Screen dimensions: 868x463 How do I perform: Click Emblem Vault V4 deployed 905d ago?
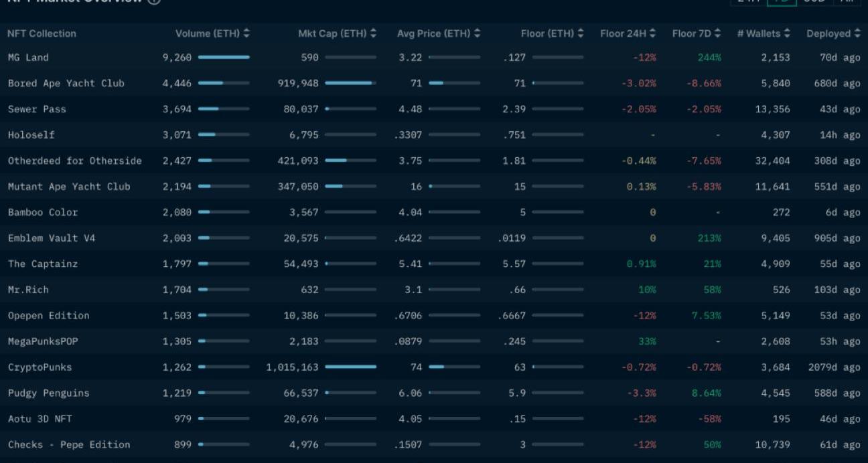[x=837, y=238]
